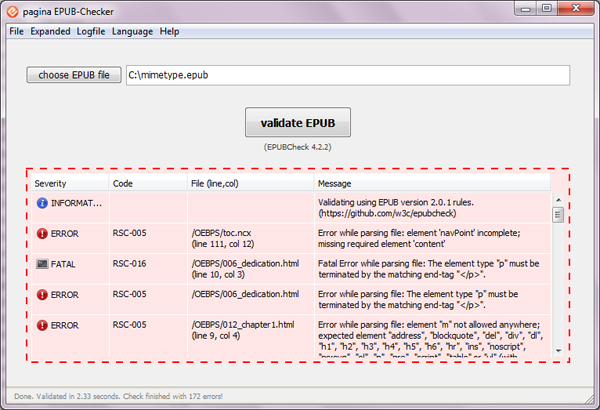The width and height of the screenshot is (600, 410).
Task: Click the blue INFORMATION severity icon
Action: click(42, 203)
